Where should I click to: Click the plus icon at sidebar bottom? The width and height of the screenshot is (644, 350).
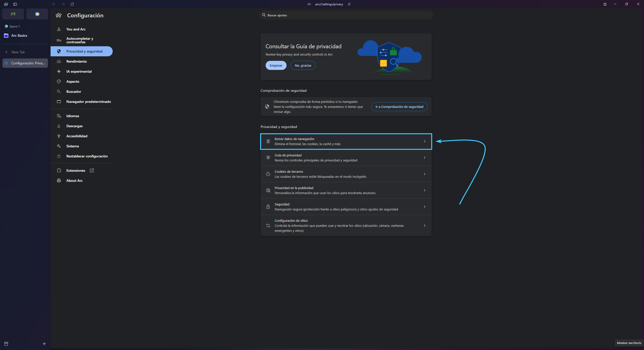[44, 344]
